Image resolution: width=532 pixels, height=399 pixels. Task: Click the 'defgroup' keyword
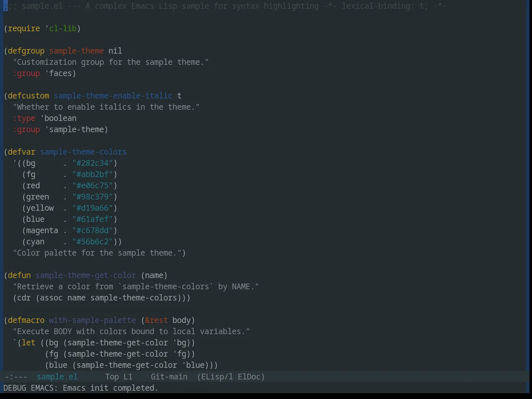pyautogui.click(x=26, y=51)
